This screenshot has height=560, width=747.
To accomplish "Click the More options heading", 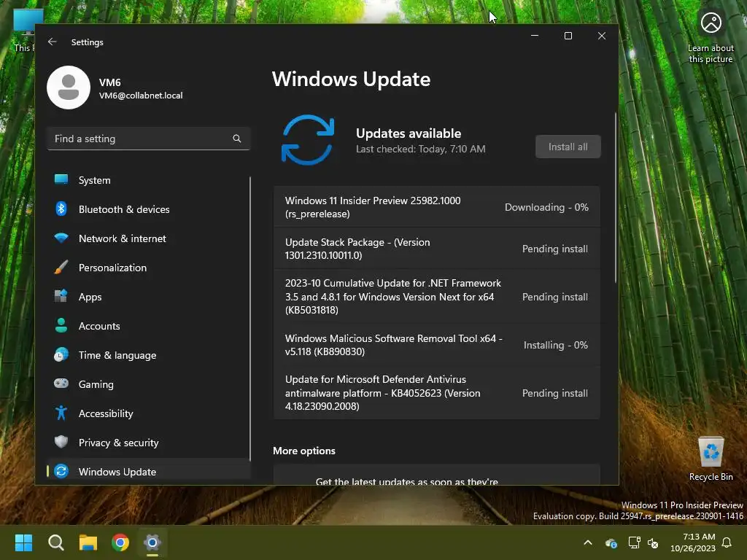I will 304,451.
